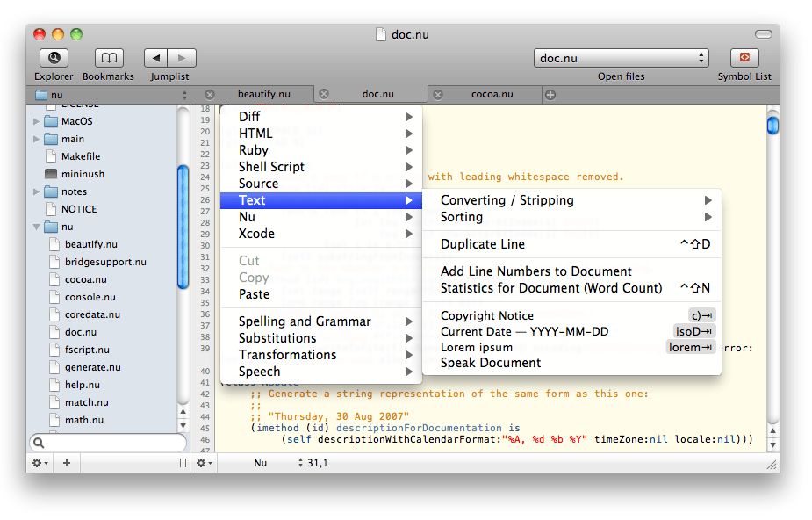Open the Symbol List icon
Viewport: 812px width, 520px height.
tap(744, 58)
